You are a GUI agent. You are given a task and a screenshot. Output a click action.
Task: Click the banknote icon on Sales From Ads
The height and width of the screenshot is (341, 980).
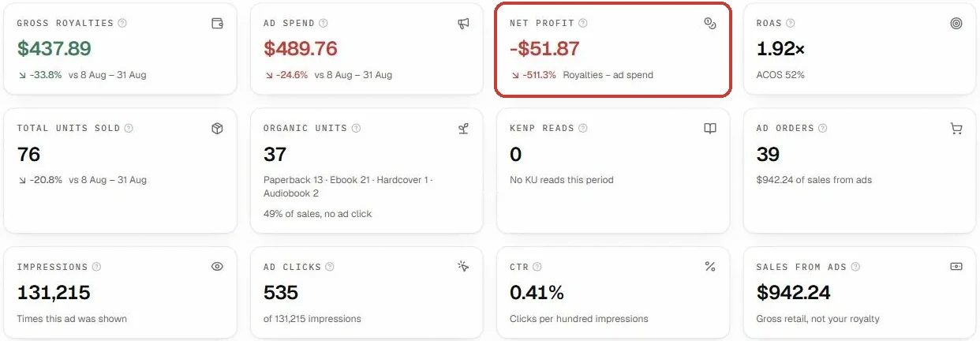point(956,267)
